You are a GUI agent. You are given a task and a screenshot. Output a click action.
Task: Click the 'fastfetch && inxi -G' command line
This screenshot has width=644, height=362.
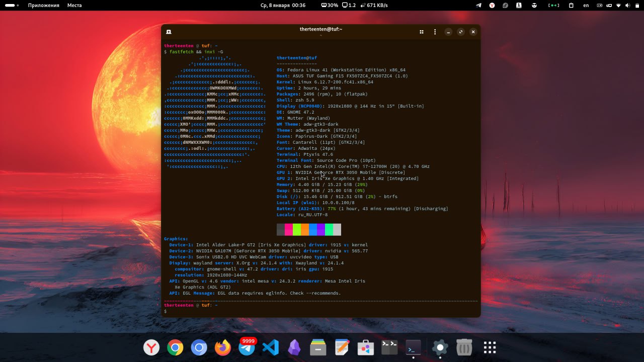click(x=196, y=52)
